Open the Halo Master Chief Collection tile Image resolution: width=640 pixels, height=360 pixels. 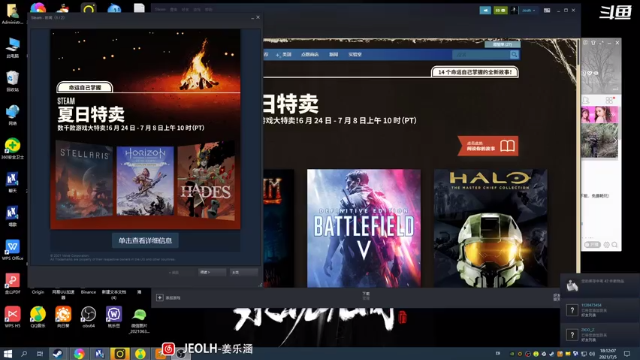pos(490,228)
